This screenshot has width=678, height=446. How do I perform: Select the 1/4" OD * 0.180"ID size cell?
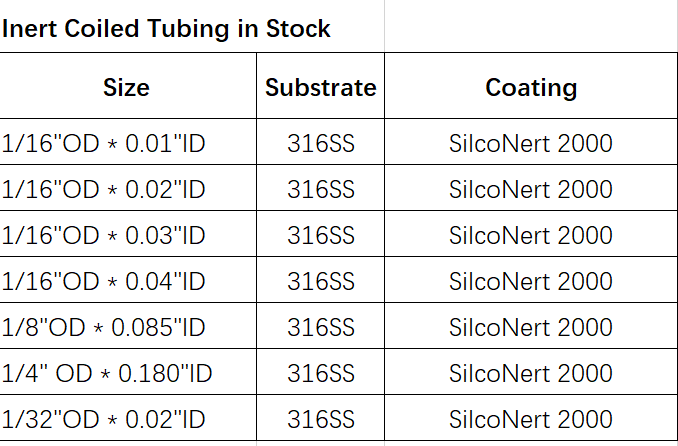coord(107,373)
